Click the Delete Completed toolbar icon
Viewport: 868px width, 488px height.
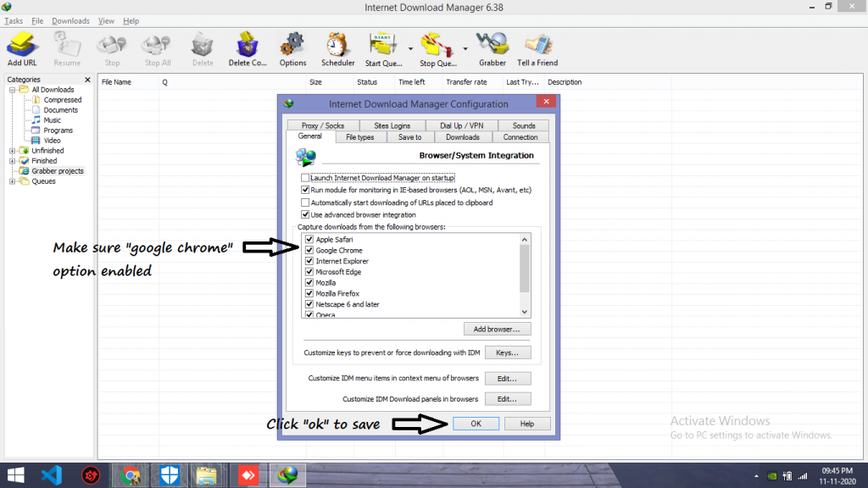(248, 48)
